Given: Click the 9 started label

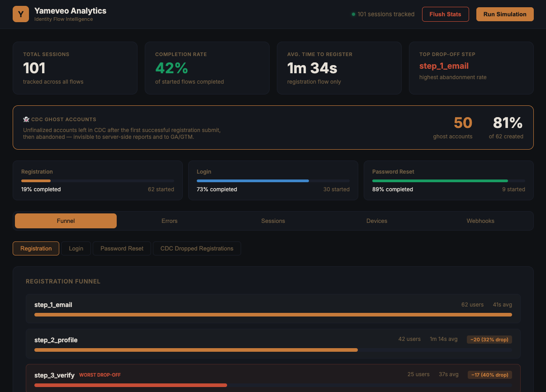Looking at the screenshot, I should coord(513,189).
